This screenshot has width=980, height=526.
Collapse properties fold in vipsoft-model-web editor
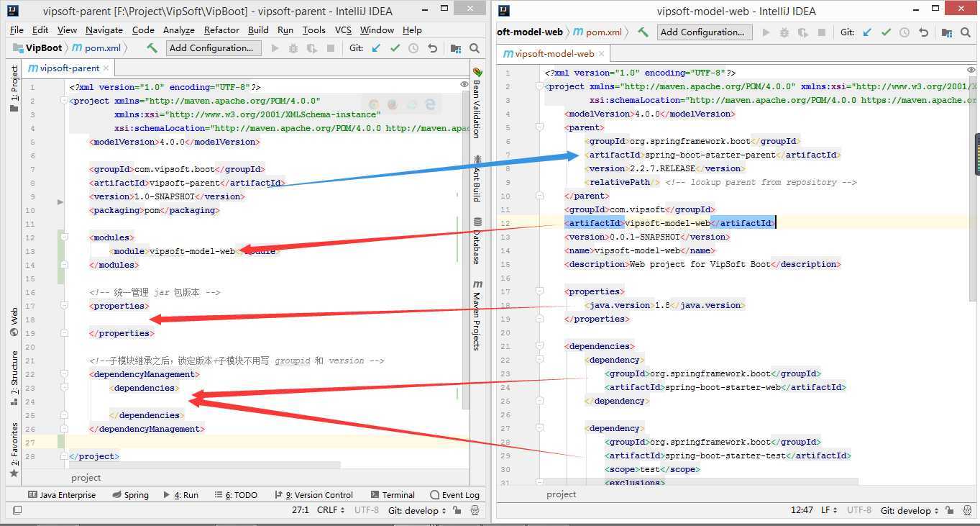coord(538,291)
